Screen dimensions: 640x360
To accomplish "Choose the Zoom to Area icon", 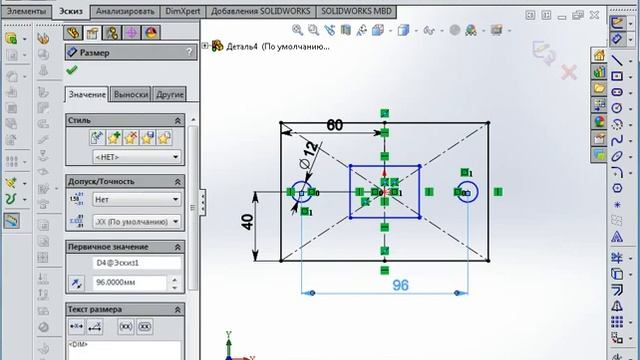I will (x=313, y=30).
